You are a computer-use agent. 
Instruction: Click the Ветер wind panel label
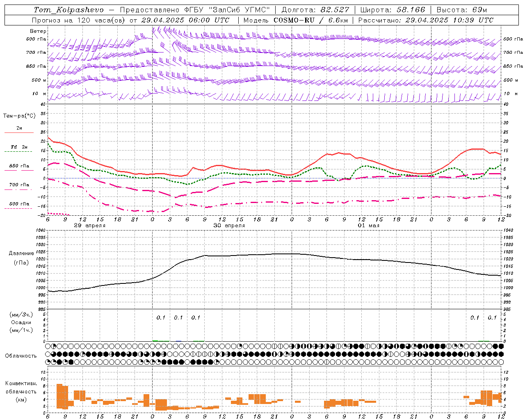pos(38,31)
